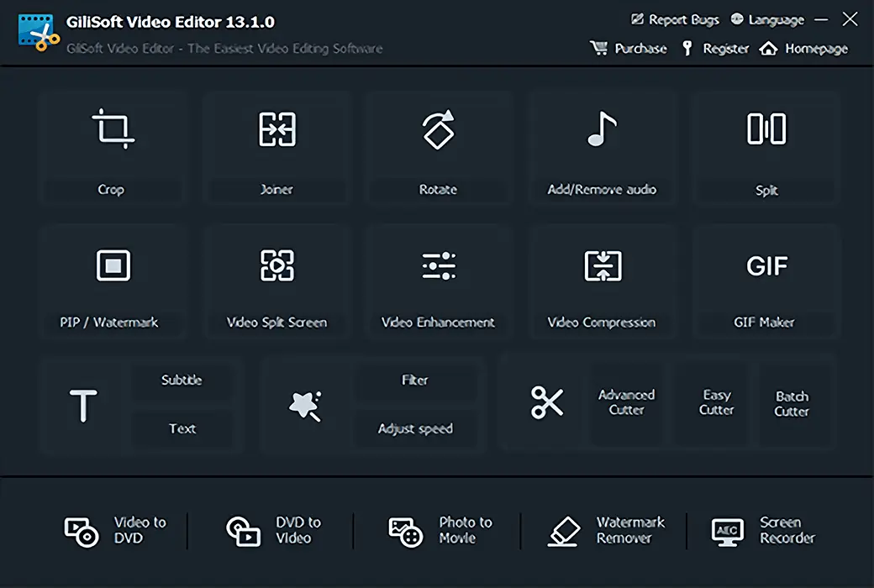Click the Video Enhancement label

(x=438, y=323)
